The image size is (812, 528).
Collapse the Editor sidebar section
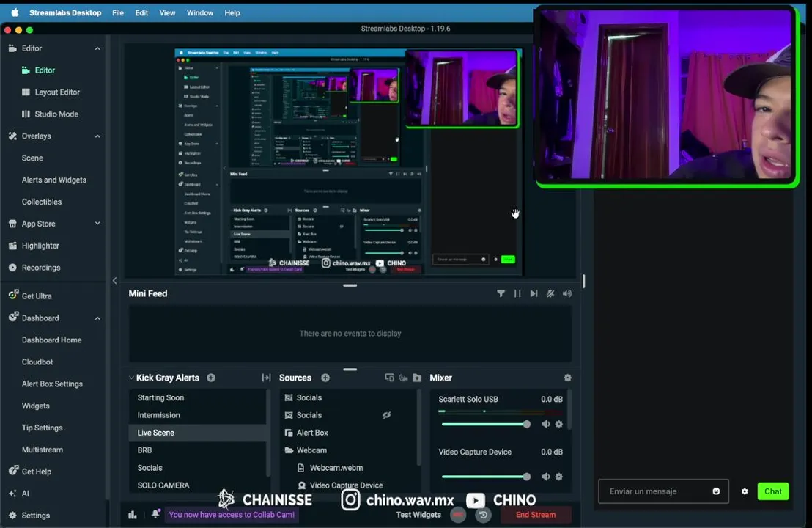tap(97, 48)
